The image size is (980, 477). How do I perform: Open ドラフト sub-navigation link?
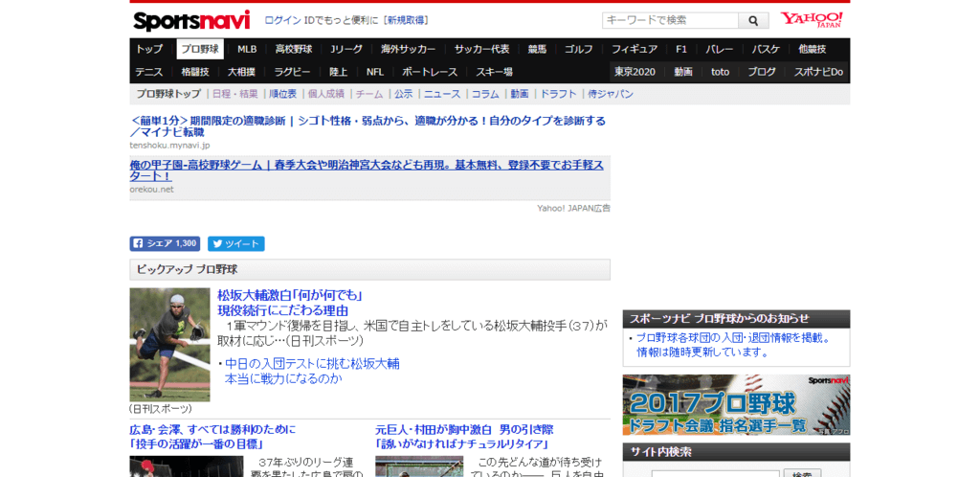click(x=558, y=94)
